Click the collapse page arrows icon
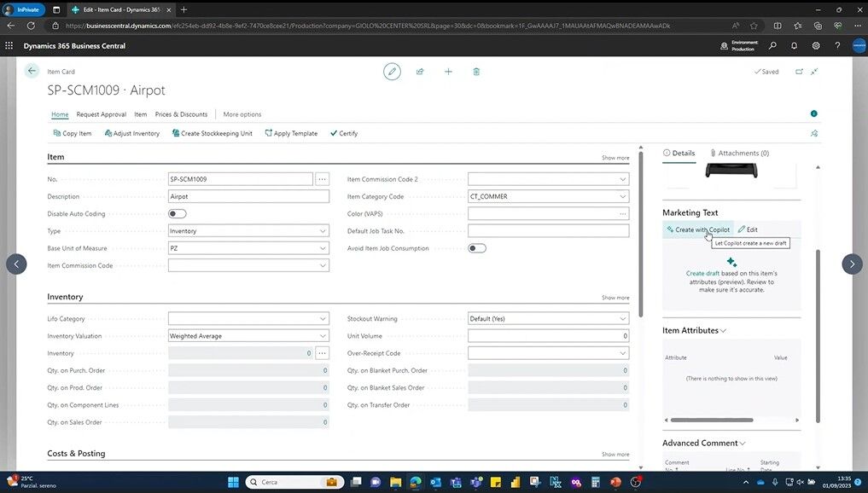 (x=814, y=72)
